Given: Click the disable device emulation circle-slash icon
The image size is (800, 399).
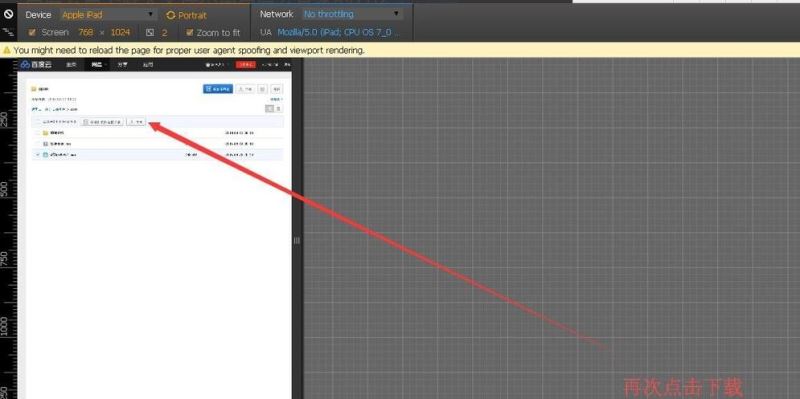Looking at the screenshot, I should [x=8, y=14].
